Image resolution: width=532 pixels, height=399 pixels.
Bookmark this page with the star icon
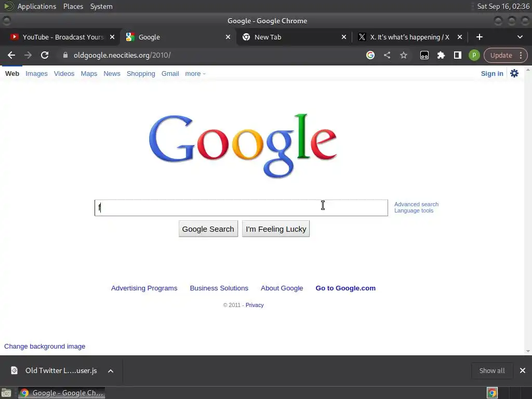coord(403,55)
